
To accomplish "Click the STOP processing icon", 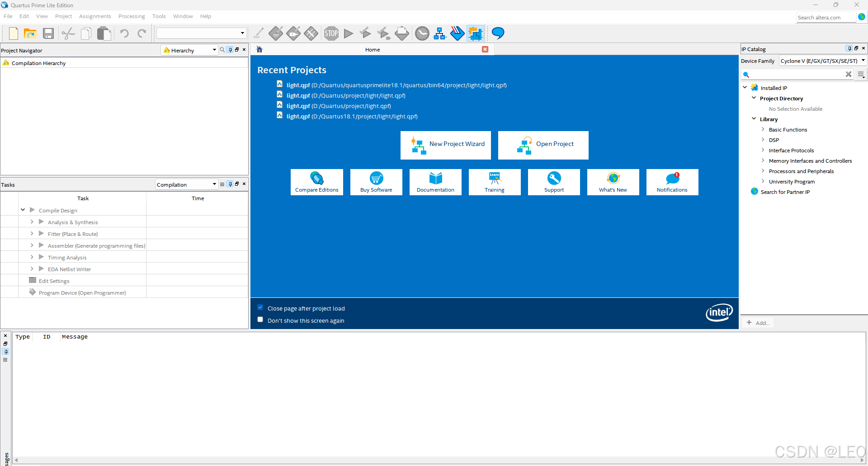I will [x=331, y=33].
